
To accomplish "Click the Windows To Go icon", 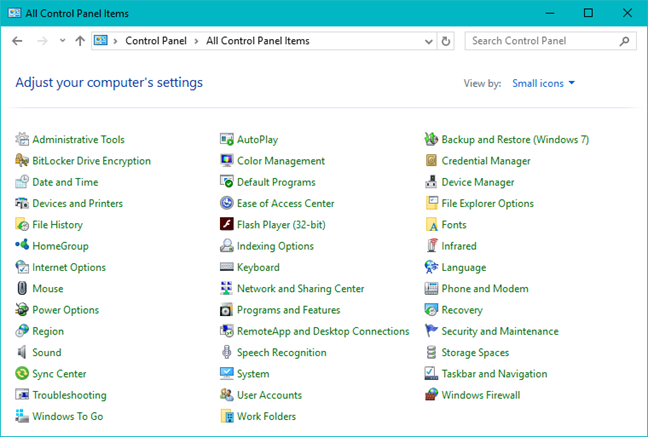I will click(x=23, y=416).
